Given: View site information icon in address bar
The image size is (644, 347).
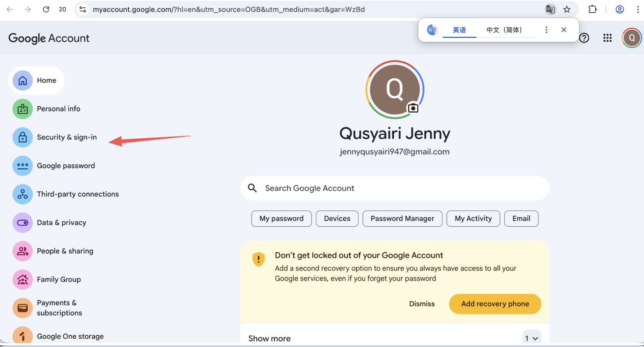Looking at the screenshot, I should [x=83, y=9].
